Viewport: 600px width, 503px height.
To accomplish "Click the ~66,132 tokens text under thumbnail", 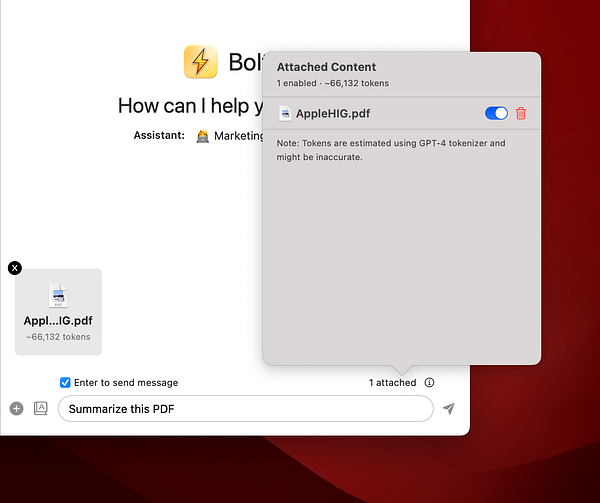I will (x=58, y=337).
